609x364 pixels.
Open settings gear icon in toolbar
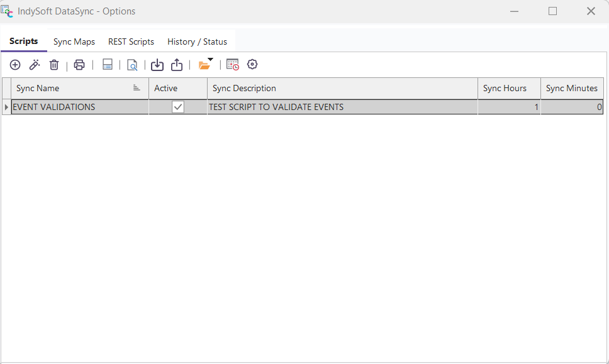[x=252, y=65]
